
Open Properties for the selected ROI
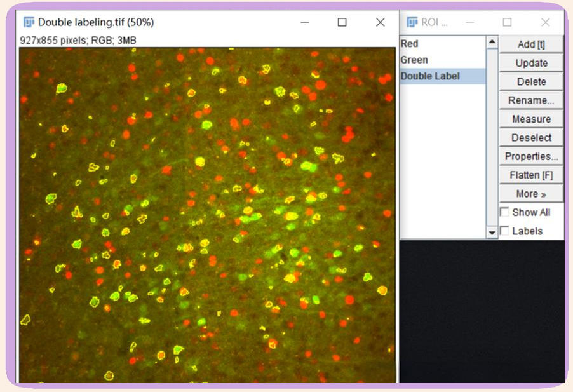(530, 156)
